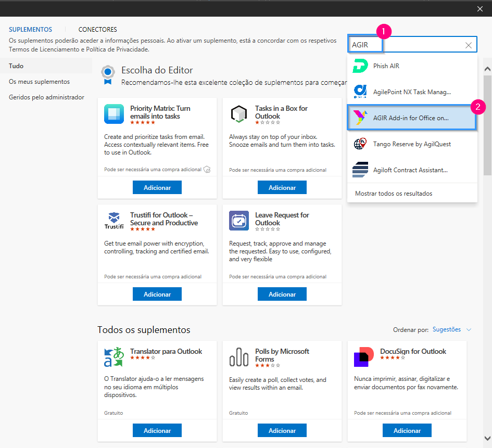
Task: Open Geridos pelo administrador category
Action: (46, 97)
